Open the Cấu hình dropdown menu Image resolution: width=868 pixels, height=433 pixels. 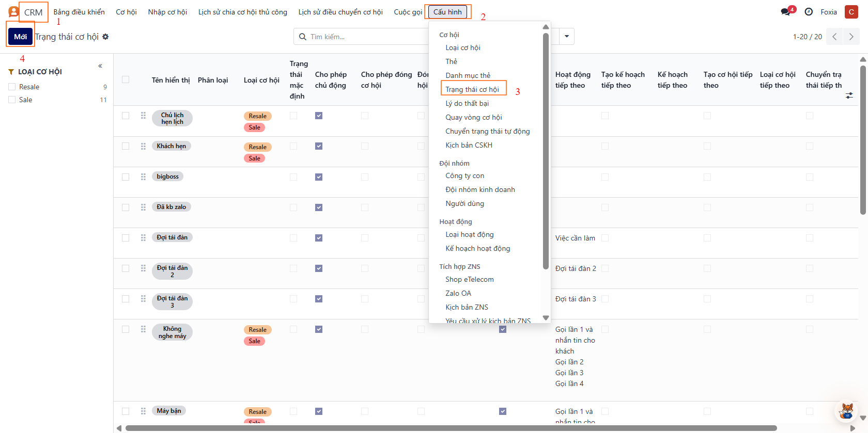click(447, 12)
